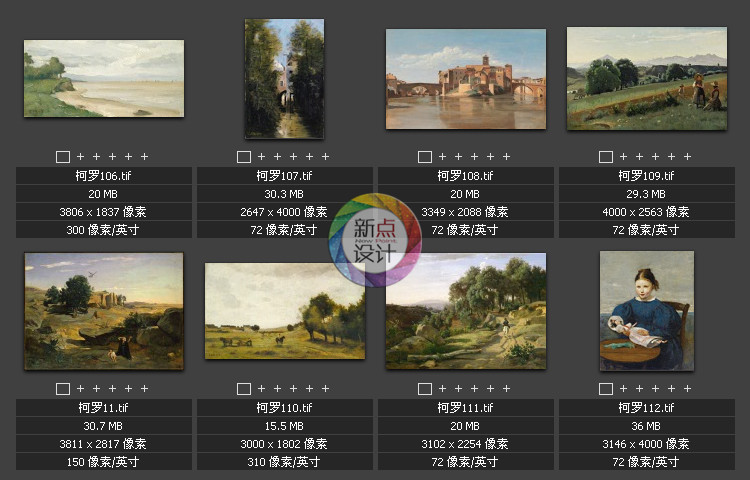Check the 柯罗111.tif checkbox
Viewport: 750px width, 480px height.
point(425,389)
